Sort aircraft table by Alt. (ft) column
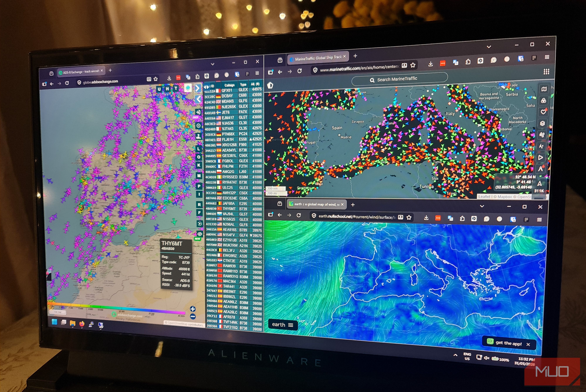The height and width of the screenshot is (392, 586). [255, 84]
